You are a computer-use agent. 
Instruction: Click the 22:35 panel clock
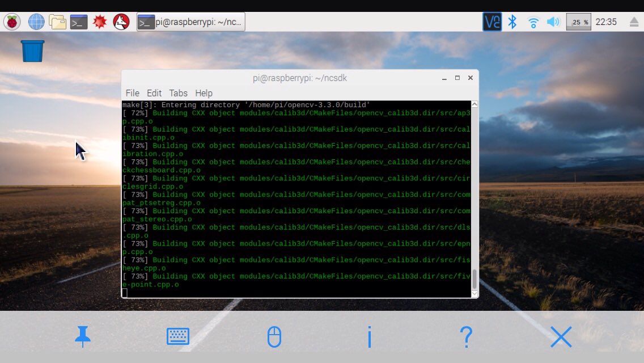click(x=606, y=22)
